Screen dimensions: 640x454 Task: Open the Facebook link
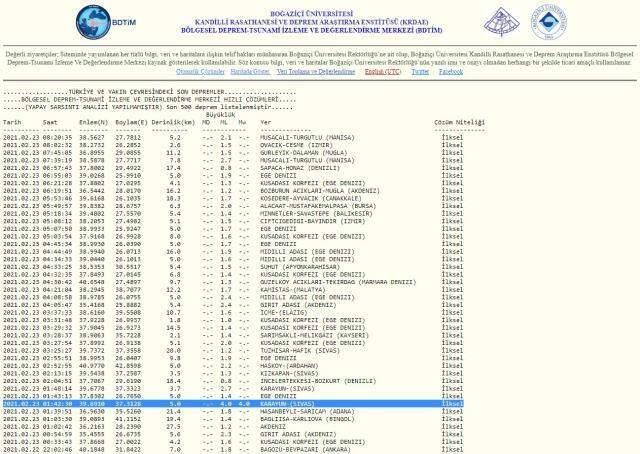pyautogui.click(x=451, y=71)
